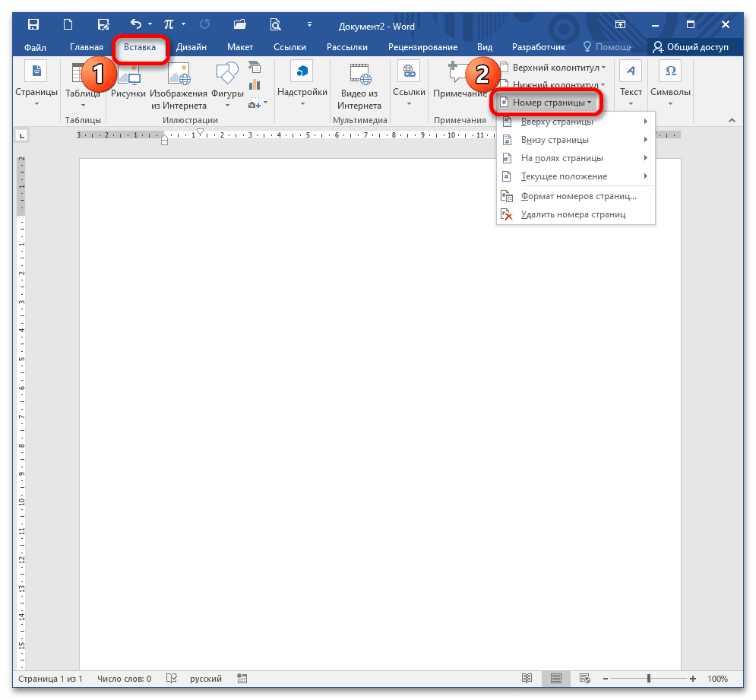Create new document with blank page icon
The width and height of the screenshot is (756, 700).
point(68,24)
